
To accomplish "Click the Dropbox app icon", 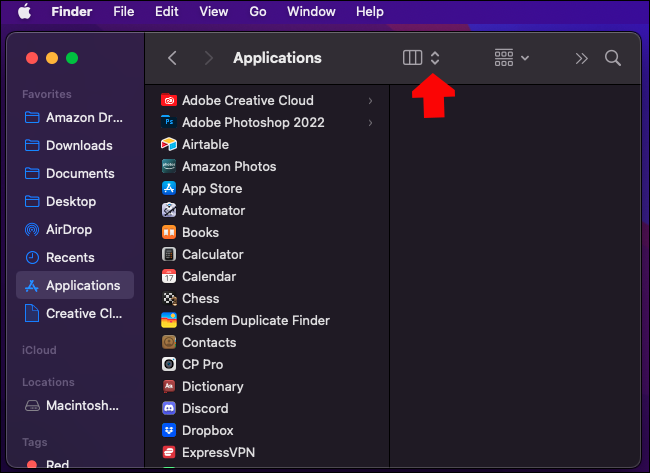I will click(x=169, y=430).
